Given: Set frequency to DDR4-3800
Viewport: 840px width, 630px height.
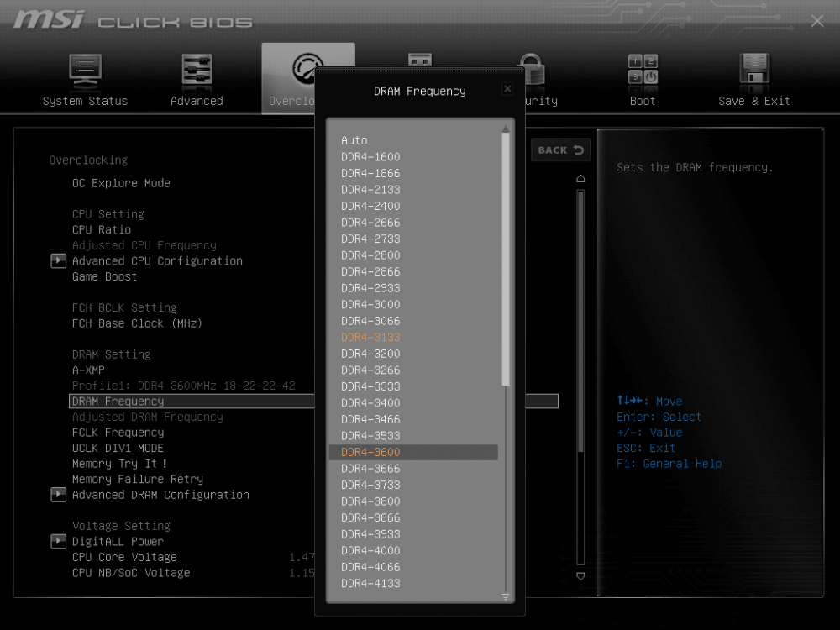Looking at the screenshot, I should pos(370,501).
